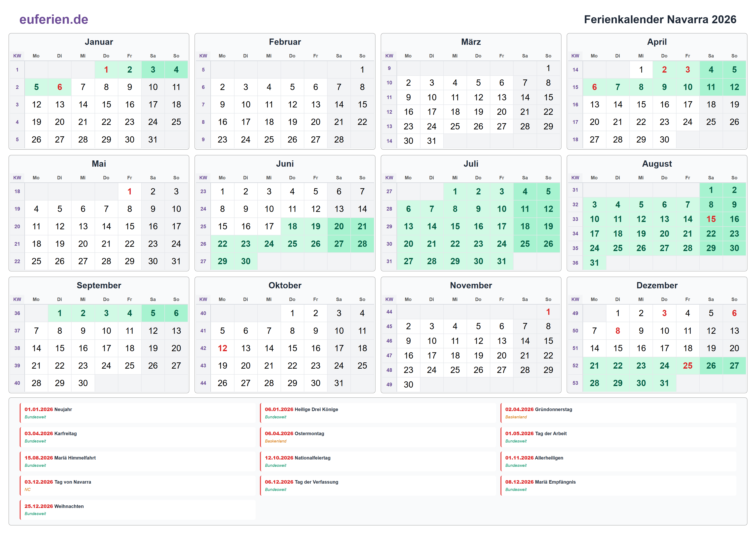Select the August month heading
This screenshot has height=534, width=756.
(657, 163)
